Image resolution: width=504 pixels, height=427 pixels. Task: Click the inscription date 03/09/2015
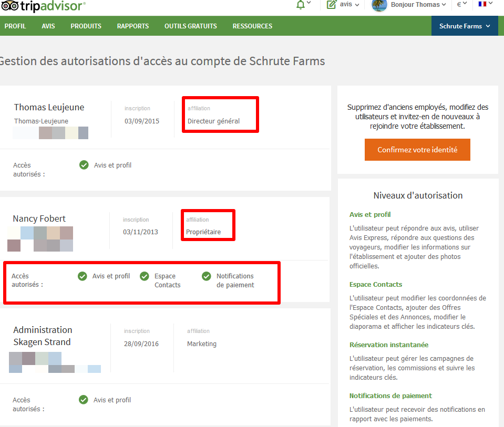coord(142,121)
